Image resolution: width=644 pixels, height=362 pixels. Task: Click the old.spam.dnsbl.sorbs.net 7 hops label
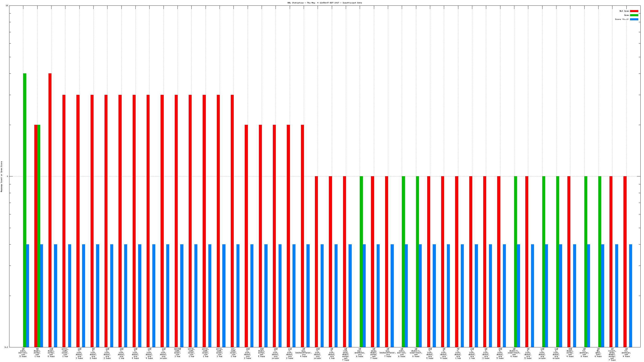click(x=346, y=354)
